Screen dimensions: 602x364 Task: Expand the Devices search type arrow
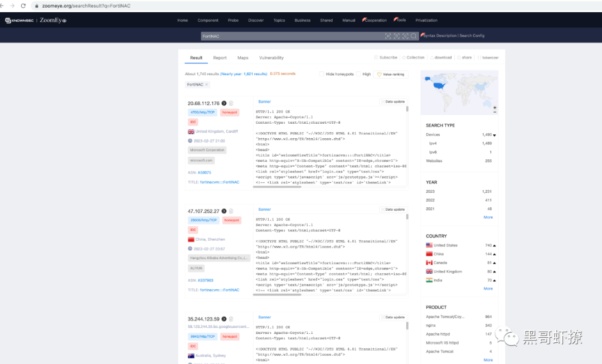(494, 135)
